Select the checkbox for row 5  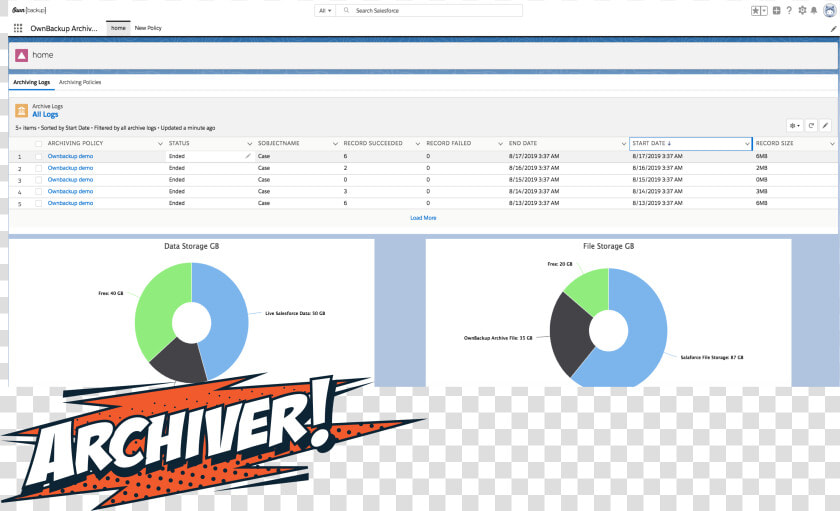pyautogui.click(x=38, y=204)
